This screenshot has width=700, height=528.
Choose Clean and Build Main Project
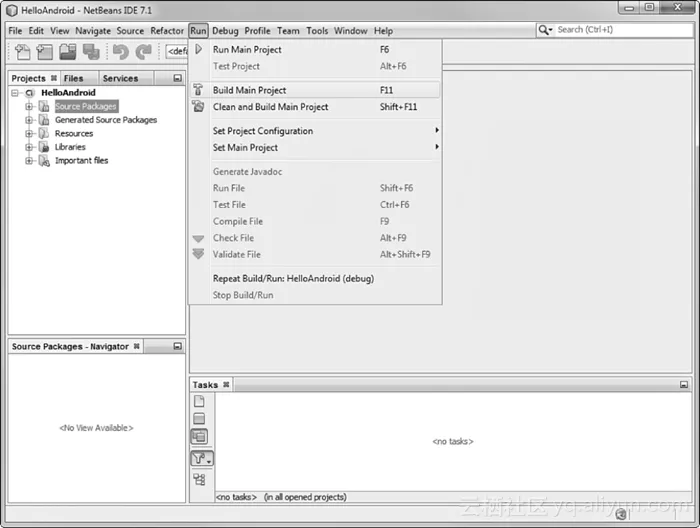click(x=270, y=107)
